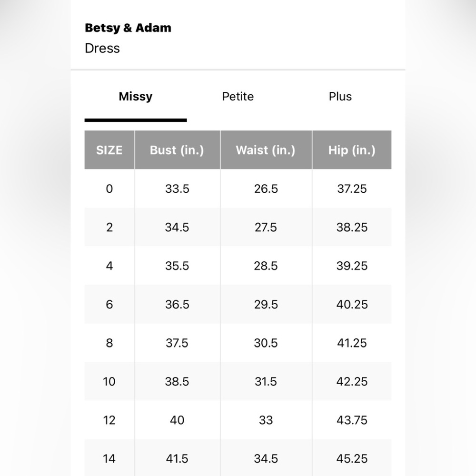Click the Bust (in.) column header
Viewport: 476px width, 476px height.
click(177, 150)
